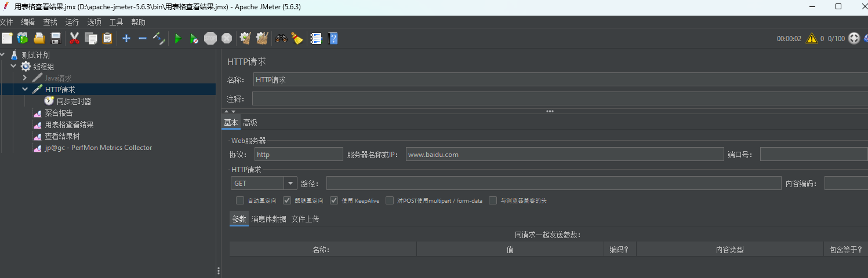This screenshot has height=278, width=868.
Task: Reset search with the yellow broom icon
Action: pos(297,38)
